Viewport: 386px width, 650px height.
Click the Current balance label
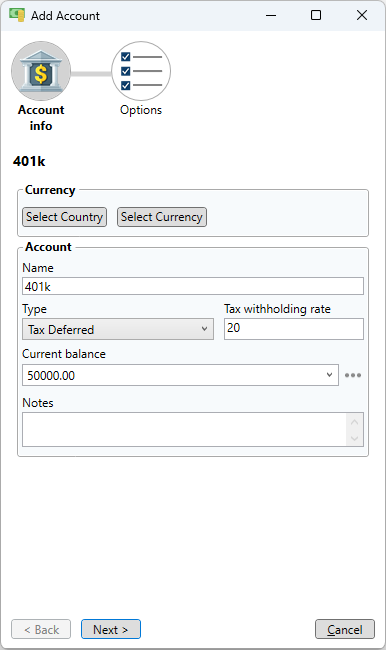[x=64, y=354]
